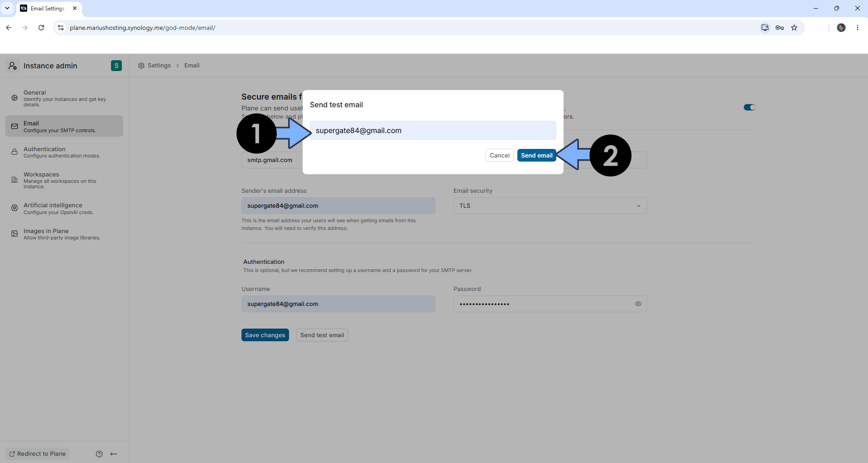The image size is (868, 463).
Task: Open the password manager key icon
Action: [780, 28]
